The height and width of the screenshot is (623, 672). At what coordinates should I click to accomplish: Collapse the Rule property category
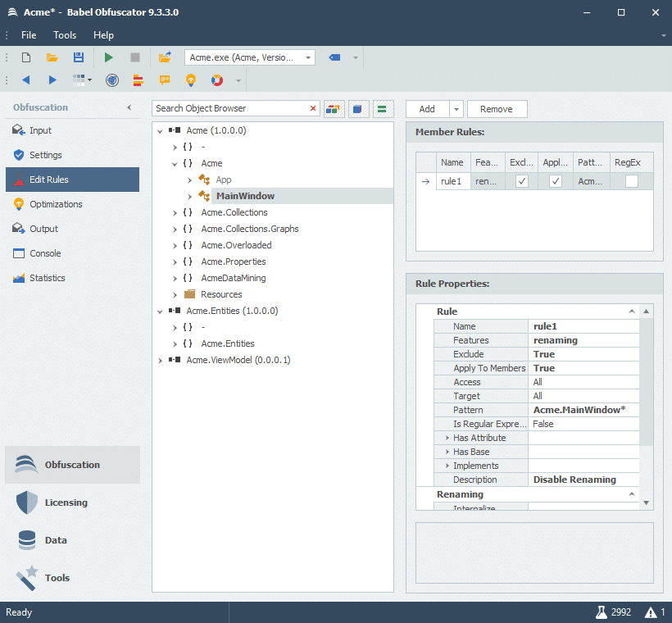(631, 311)
